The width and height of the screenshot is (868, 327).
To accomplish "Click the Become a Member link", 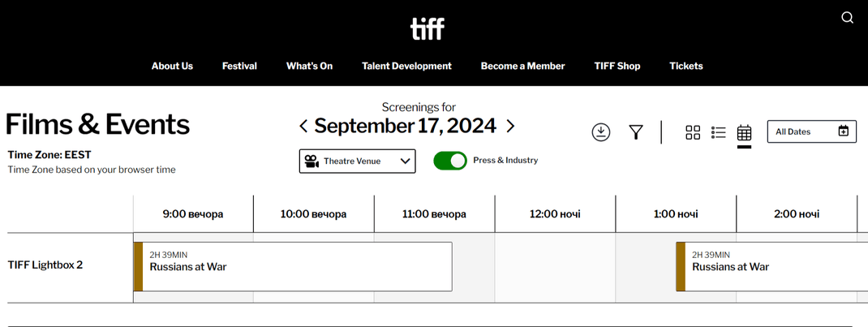I will coord(522,66).
